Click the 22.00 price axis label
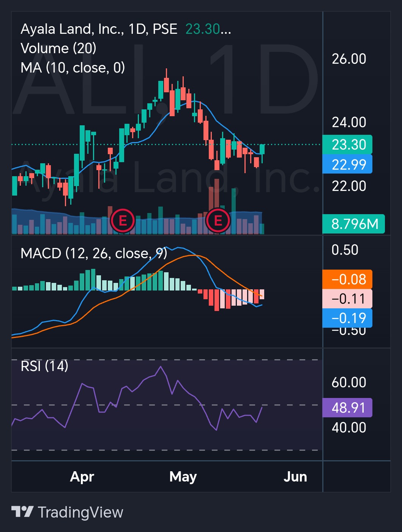The height and width of the screenshot is (532, 402). tap(349, 186)
